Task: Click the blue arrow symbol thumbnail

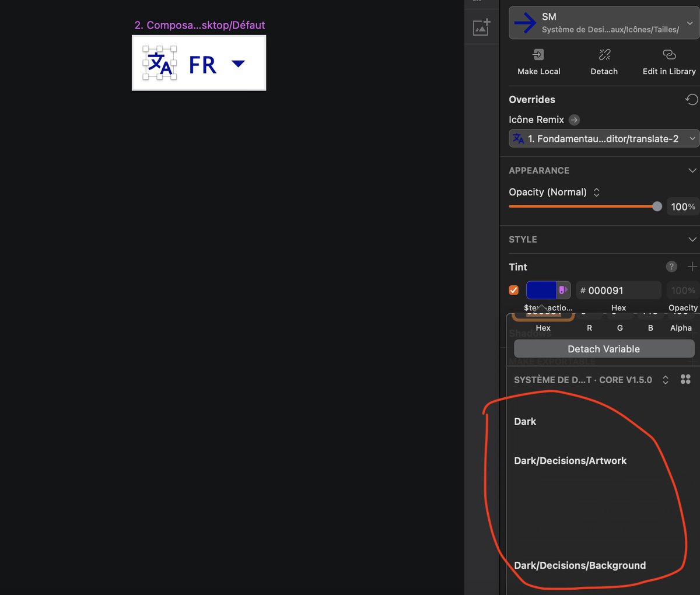Action: tap(525, 23)
